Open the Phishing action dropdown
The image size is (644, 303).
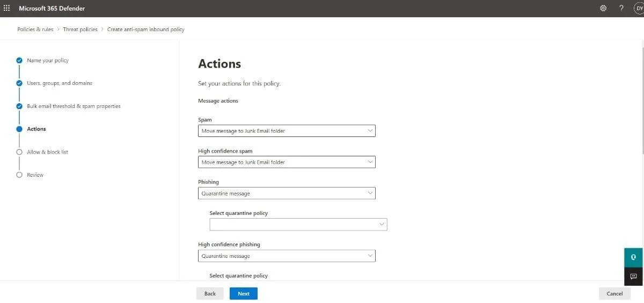pyautogui.click(x=287, y=193)
